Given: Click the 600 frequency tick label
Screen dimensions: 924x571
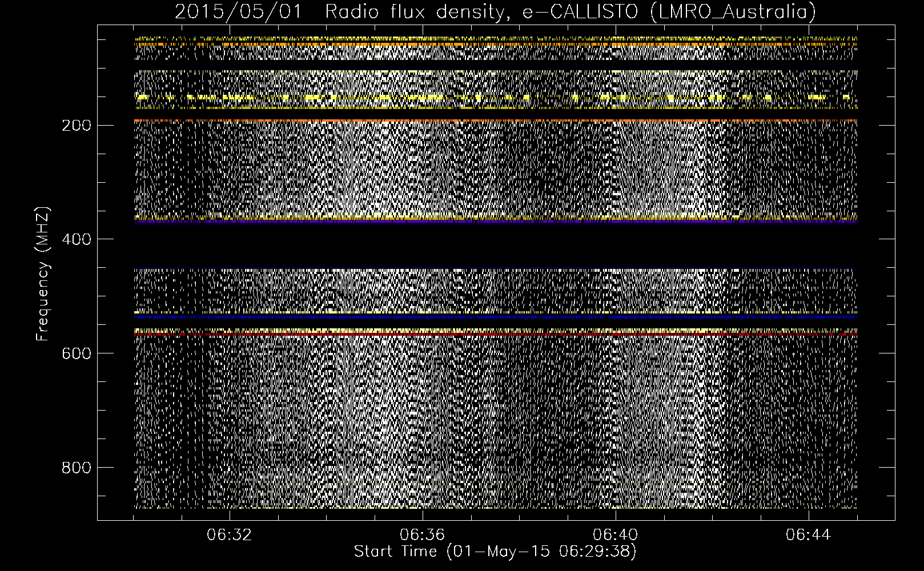Looking at the screenshot, I should tap(76, 353).
